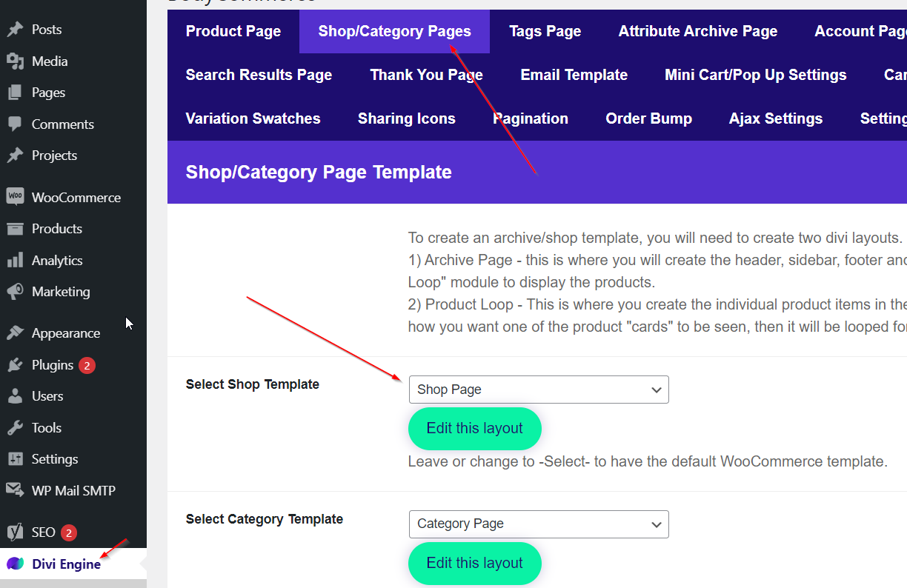Click the Plugins plug icon
Screen dimensions: 907x588
pos(15,365)
